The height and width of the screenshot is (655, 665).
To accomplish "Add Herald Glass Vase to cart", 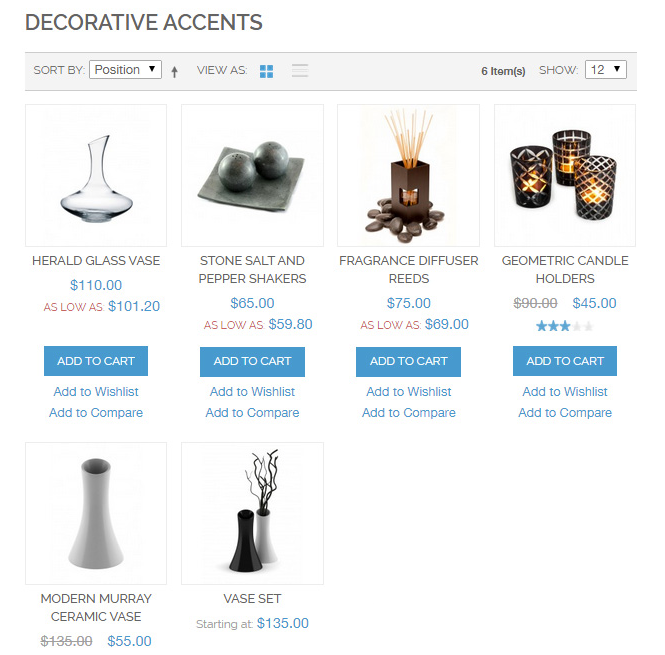I will (96, 361).
